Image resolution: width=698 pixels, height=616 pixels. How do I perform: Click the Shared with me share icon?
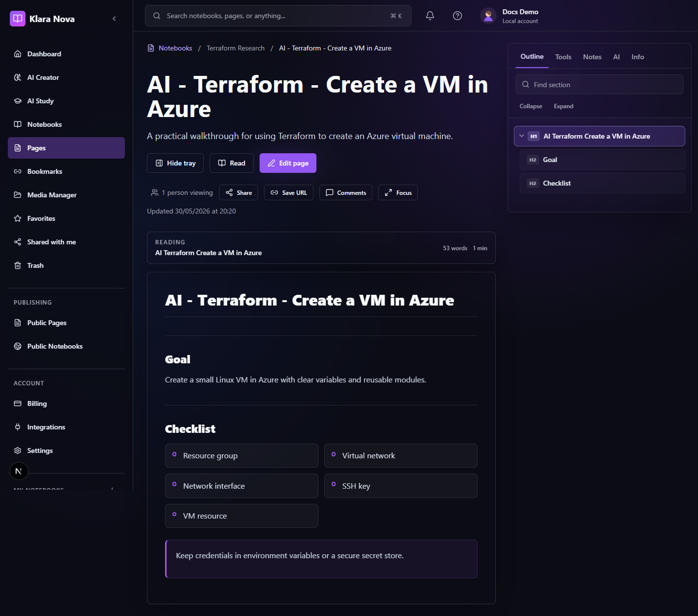tap(18, 242)
